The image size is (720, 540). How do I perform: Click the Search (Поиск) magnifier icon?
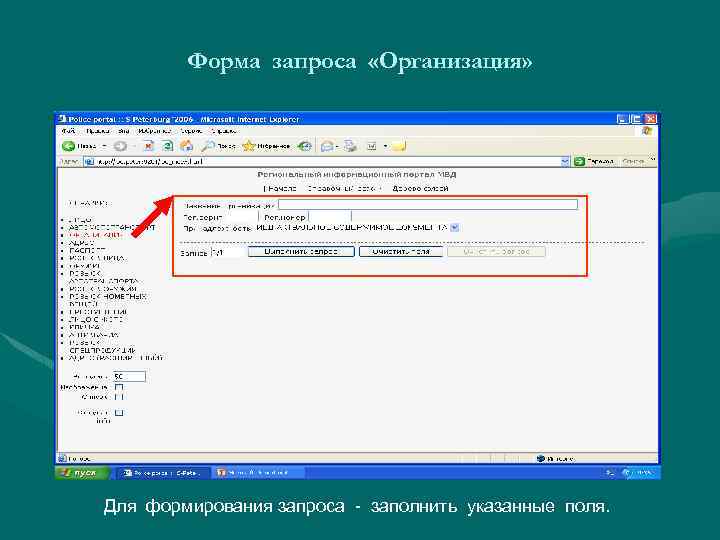coord(208,146)
